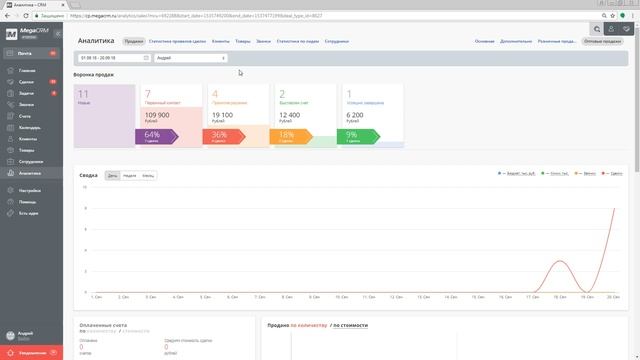Open Сотрудники section in sidebar
The image size is (640, 360).
[31, 162]
